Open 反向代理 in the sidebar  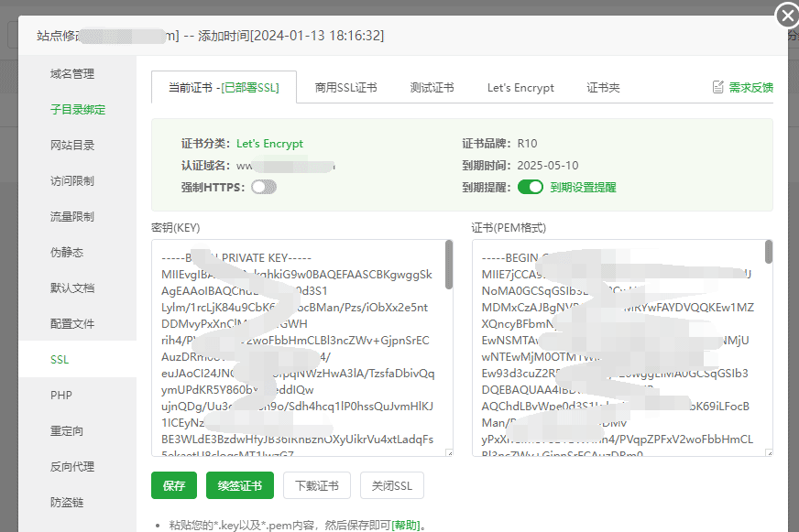(71, 466)
